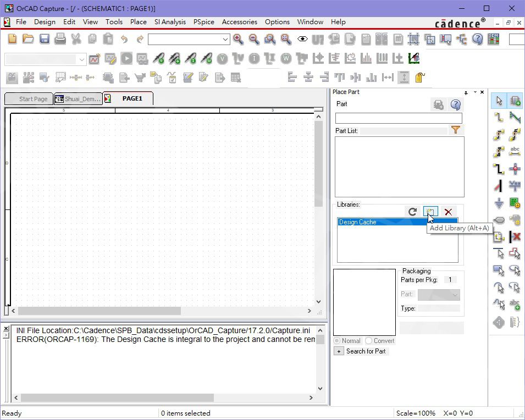This screenshot has height=420, width=525.
Task: Open the Design menu
Action: coord(45,22)
